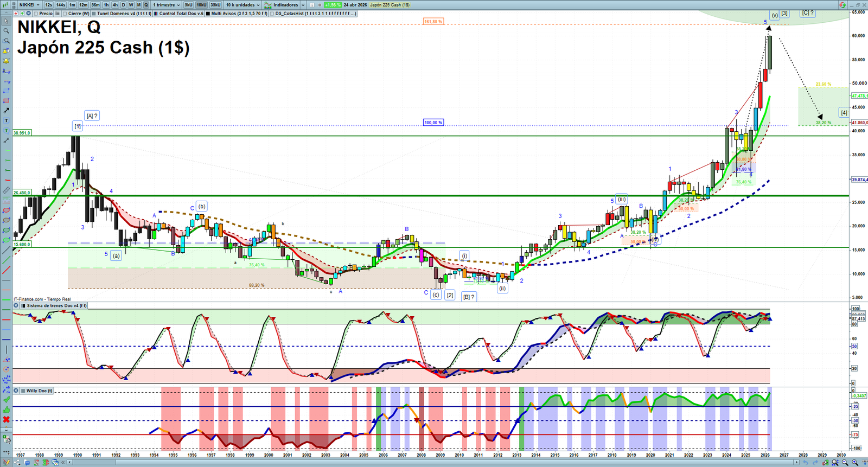Open the NIKKEI symbol dropdown
The image size is (868, 467).
point(30,5)
